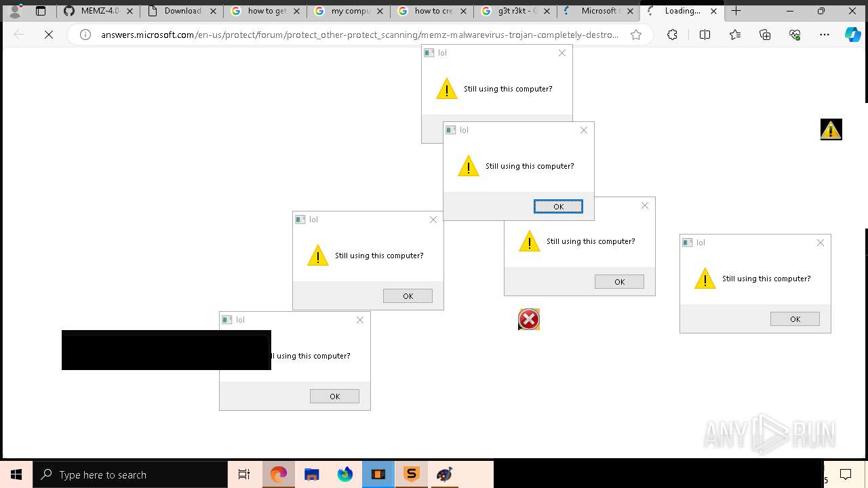
Task: Open Task View from the taskbar
Action: coord(244,474)
